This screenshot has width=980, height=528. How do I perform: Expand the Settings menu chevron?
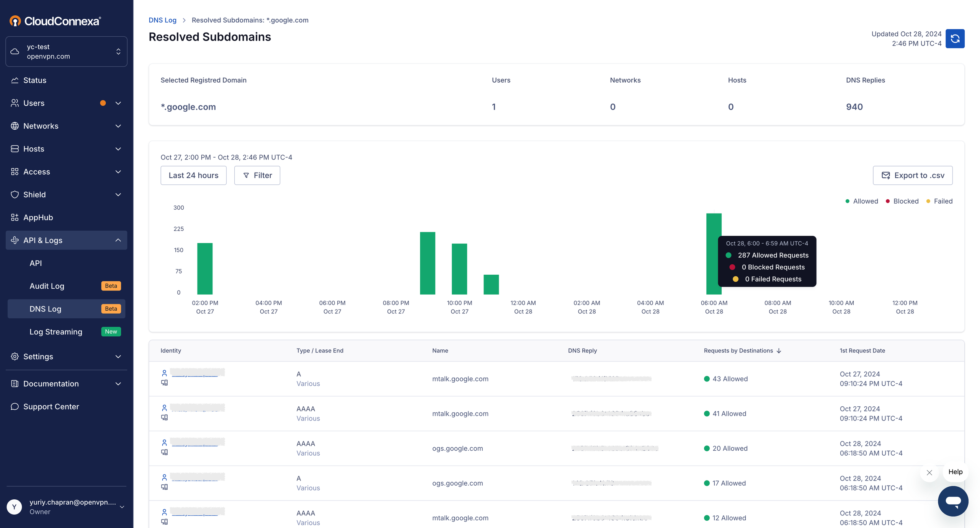click(x=118, y=357)
